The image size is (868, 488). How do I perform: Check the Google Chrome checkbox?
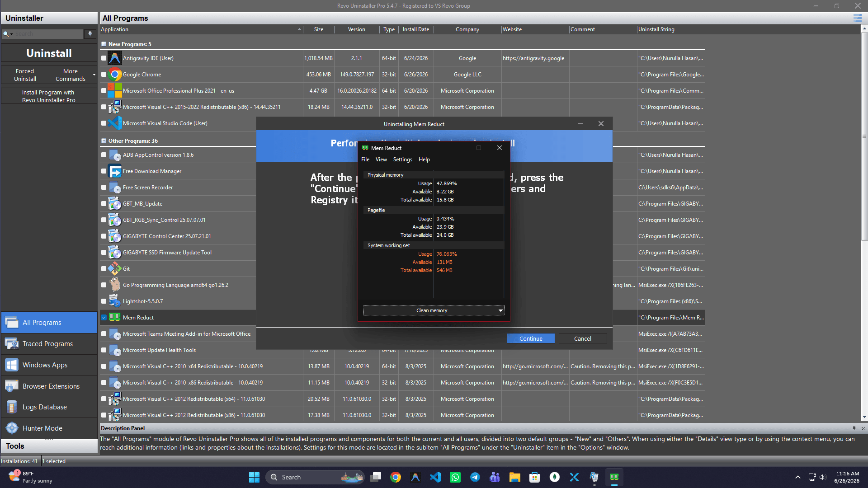(104, 75)
